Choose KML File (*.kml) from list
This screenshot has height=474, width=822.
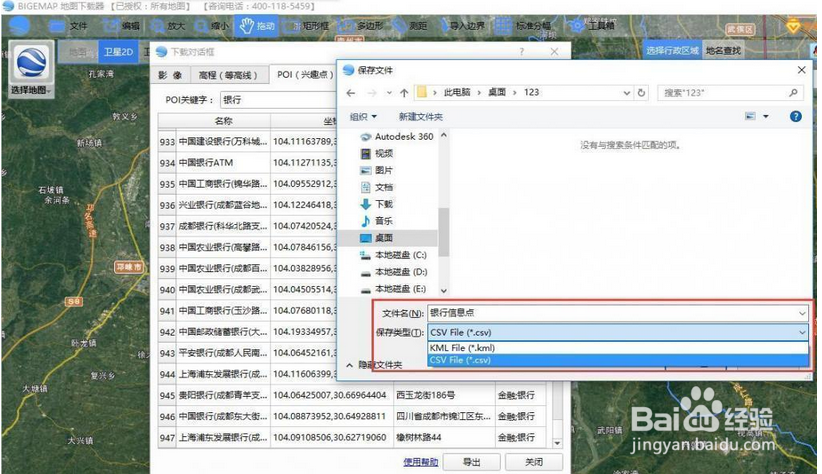(618, 348)
